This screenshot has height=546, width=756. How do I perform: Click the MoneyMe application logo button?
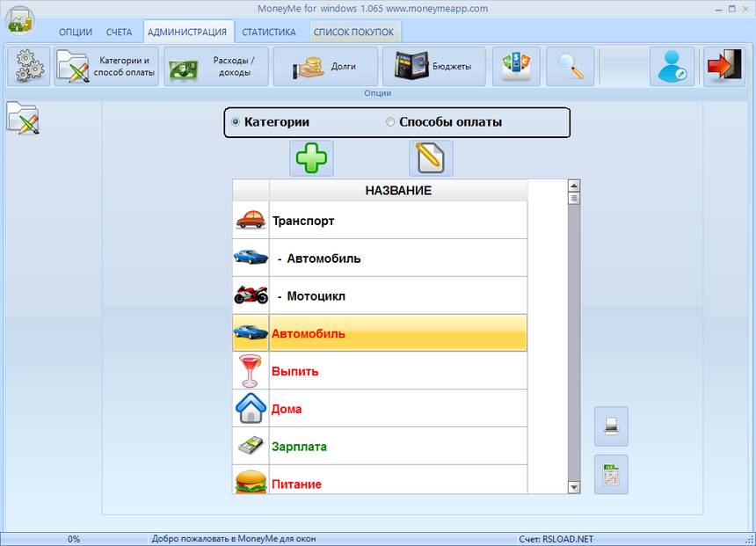[x=19, y=21]
